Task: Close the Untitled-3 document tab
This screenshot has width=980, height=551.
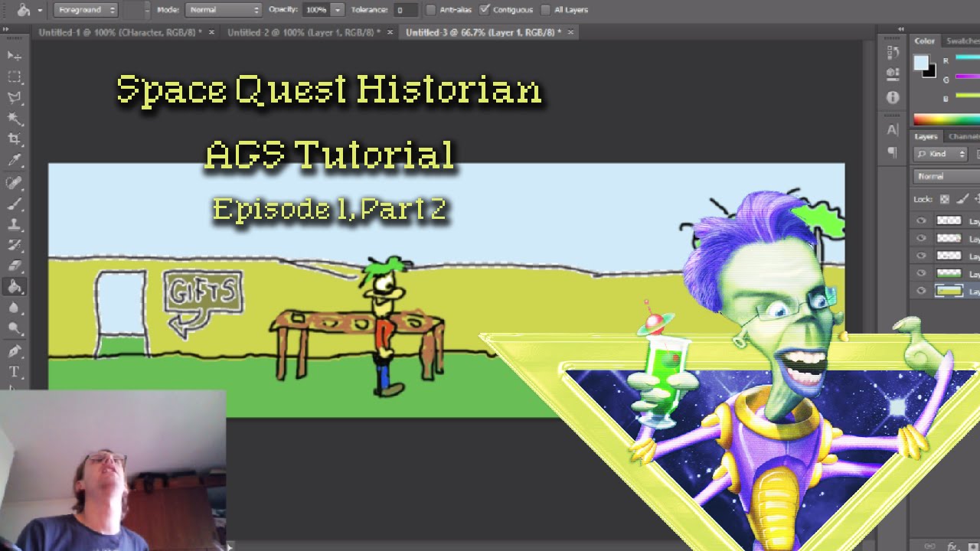Action: (570, 32)
